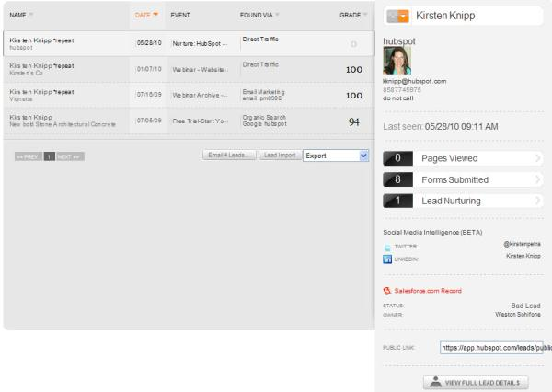
Task: Click the Lead Import button
Action: coord(278,156)
